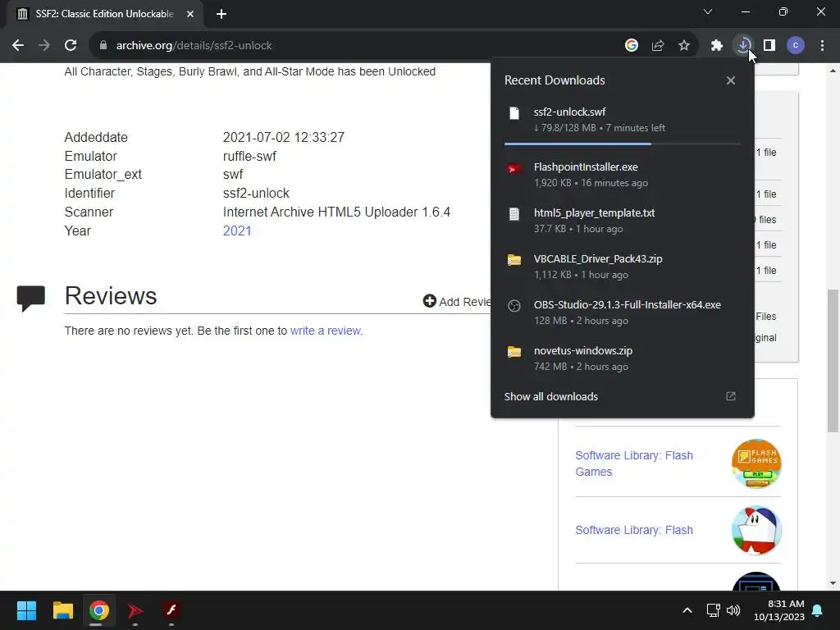Show hidden system tray icons
840x630 pixels.
(x=687, y=610)
